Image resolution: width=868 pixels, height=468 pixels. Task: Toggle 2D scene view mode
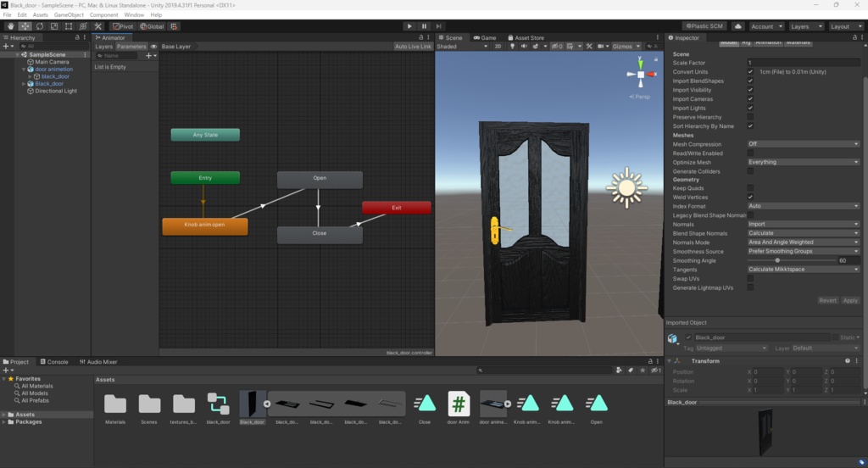(x=498, y=47)
